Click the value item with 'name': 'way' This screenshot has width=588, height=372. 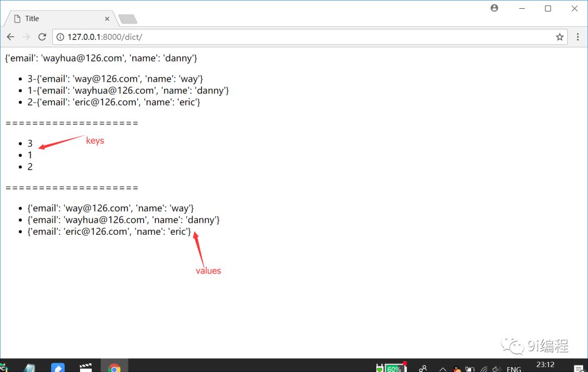click(111, 208)
